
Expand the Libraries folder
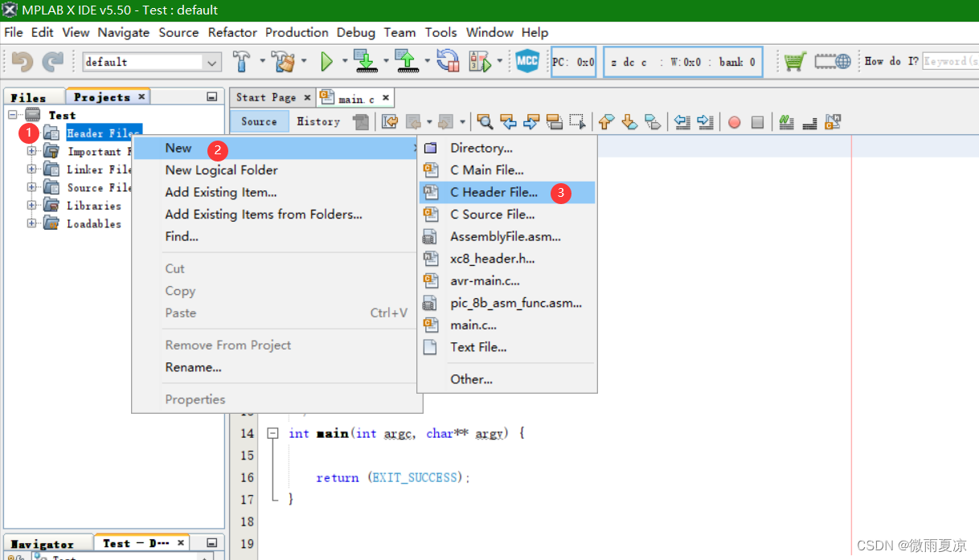(31, 205)
